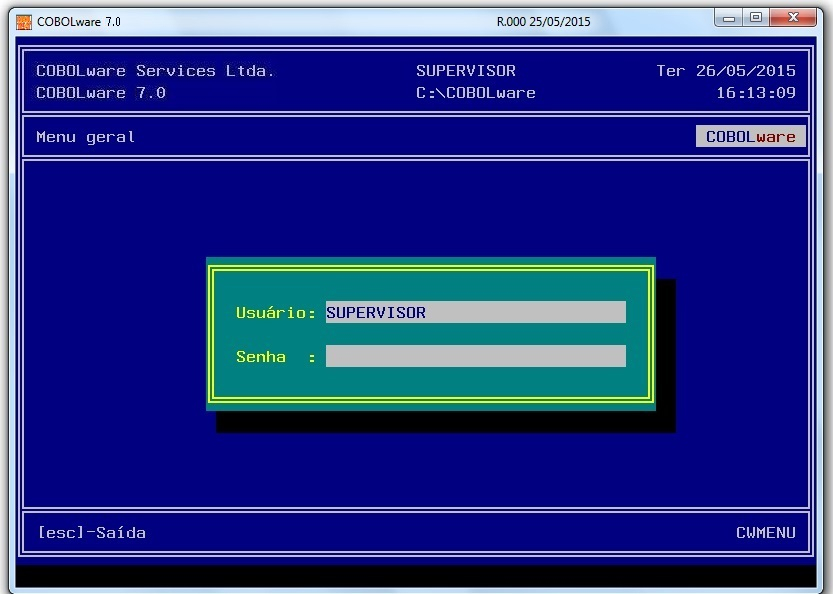Close the COBOLware window
833x594 pixels.
793,18
